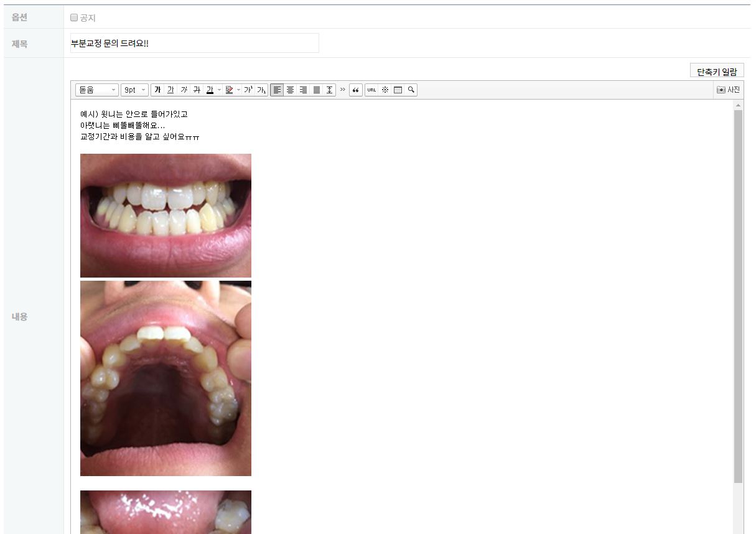Apply the font color button
Image resolution: width=756 pixels, height=534 pixels.
pyautogui.click(x=210, y=90)
